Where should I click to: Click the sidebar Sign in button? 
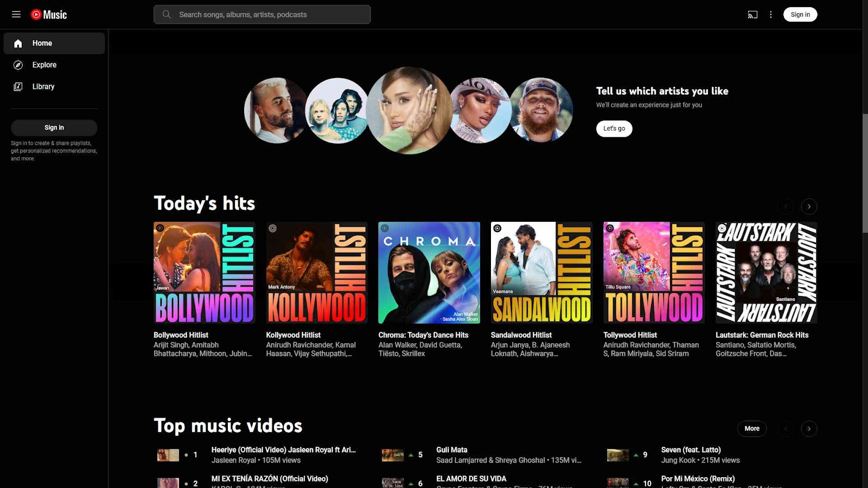click(54, 127)
